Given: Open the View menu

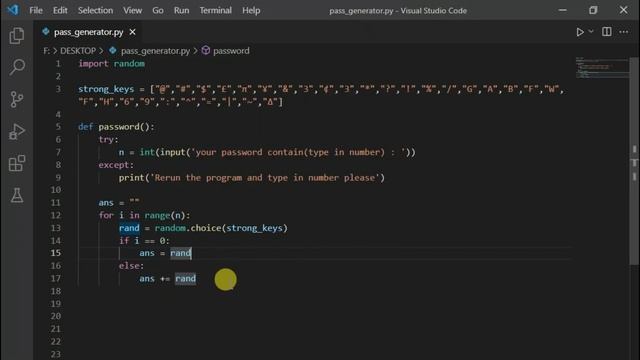Looking at the screenshot, I should click(133, 10).
